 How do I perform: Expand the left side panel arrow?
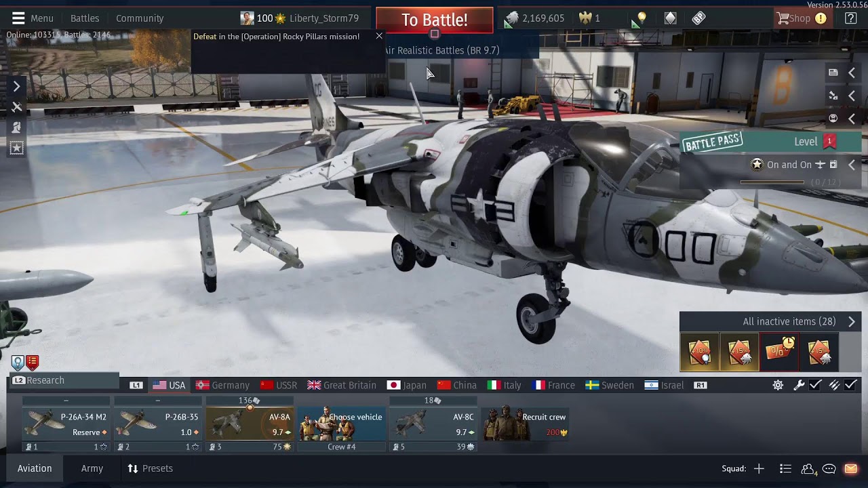[17, 87]
